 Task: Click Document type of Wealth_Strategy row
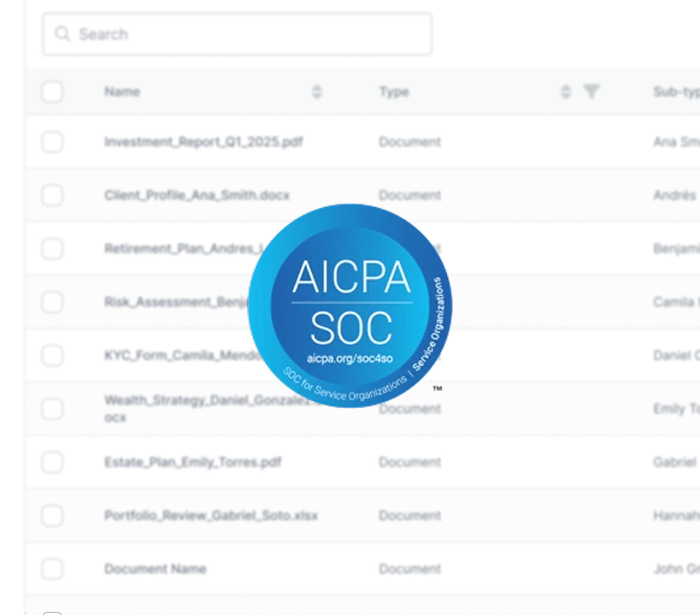click(x=410, y=409)
